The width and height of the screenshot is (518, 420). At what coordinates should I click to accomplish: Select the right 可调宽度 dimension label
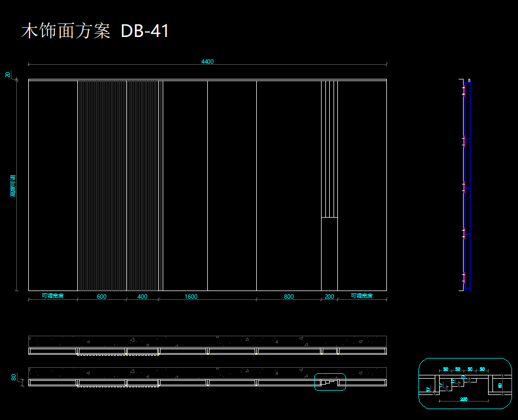pos(362,296)
